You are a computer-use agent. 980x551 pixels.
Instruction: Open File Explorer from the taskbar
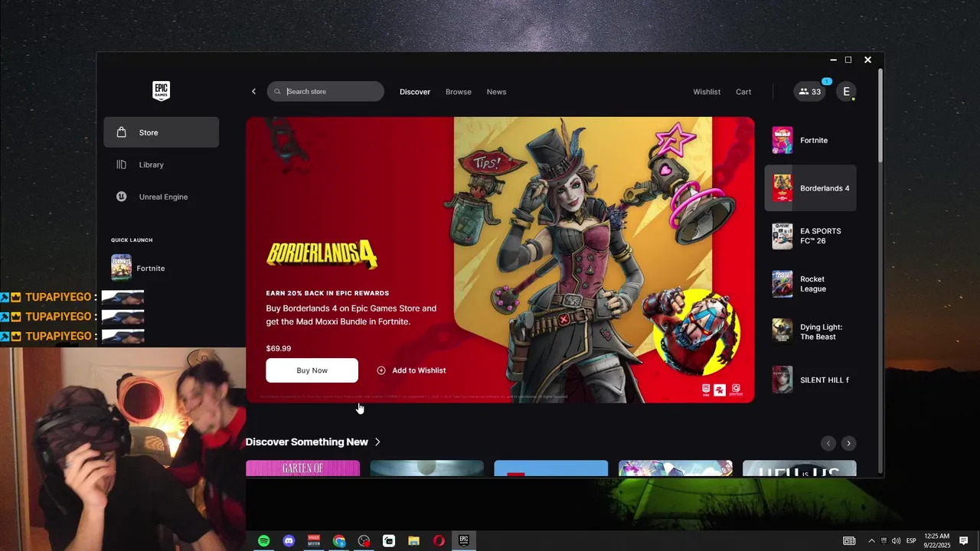pos(413,541)
